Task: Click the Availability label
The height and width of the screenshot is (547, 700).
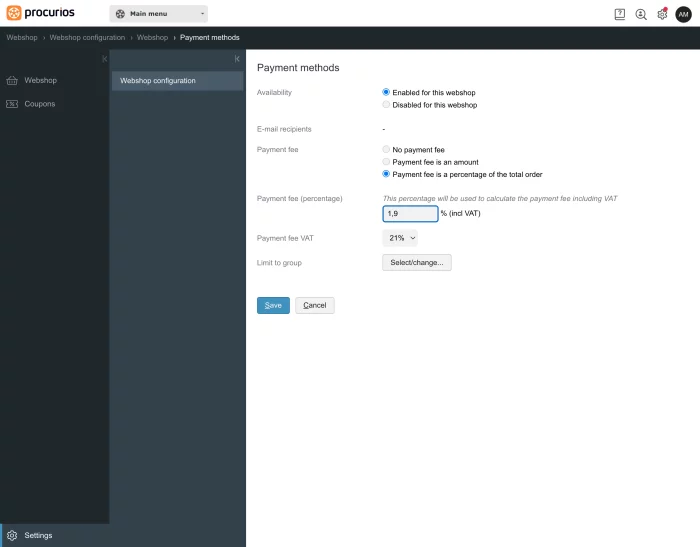Action: click(x=274, y=92)
